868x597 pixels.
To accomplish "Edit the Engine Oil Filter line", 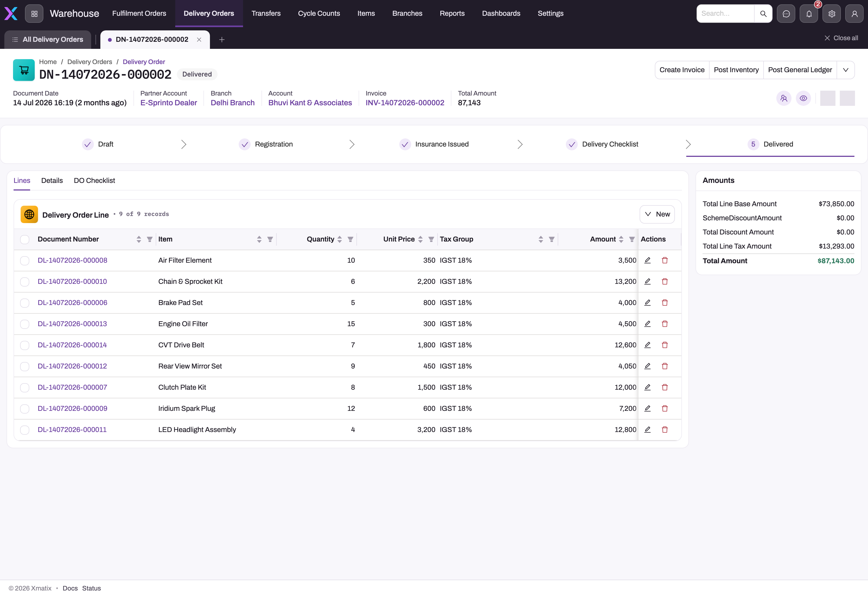I will tap(647, 323).
